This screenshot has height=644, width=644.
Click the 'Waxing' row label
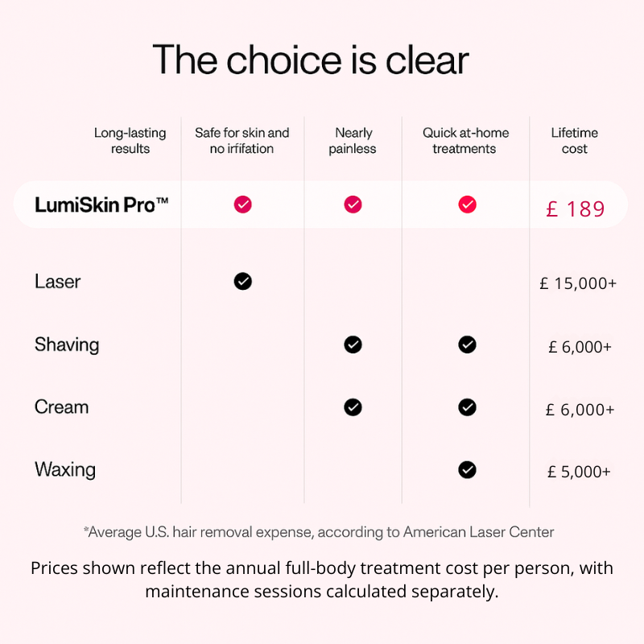pyautogui.click(x=65, y=469)
